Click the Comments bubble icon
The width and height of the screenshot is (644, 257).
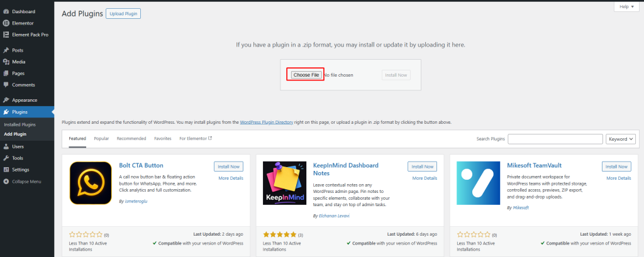(6, 85)
